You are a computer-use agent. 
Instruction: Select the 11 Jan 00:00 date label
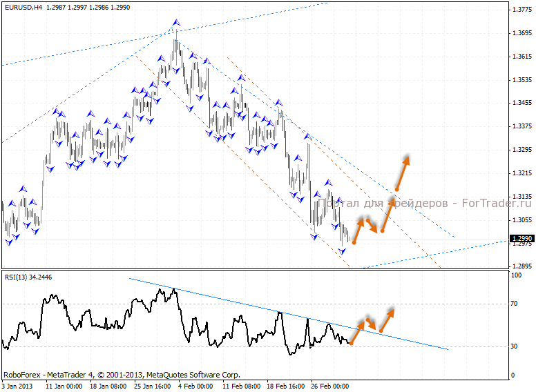pyautogui.click(x=64, y=386)
